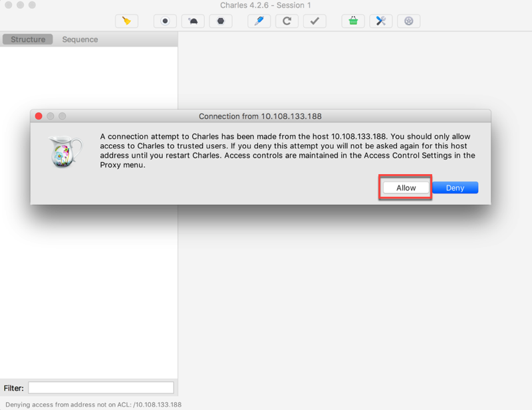Open Settings with the gear icon
Viewport: 532px width, 410px height.
tap(409, 21)
